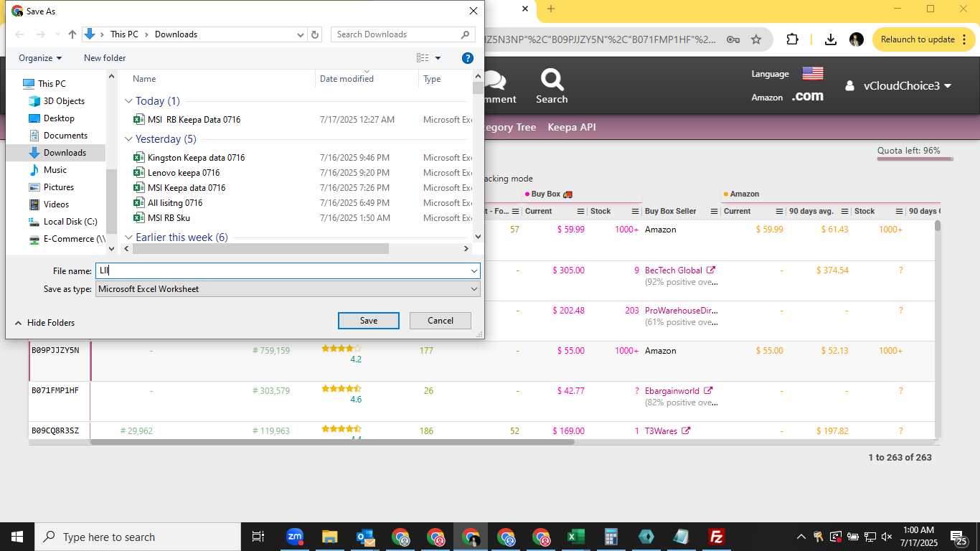The image size is (980, 551).
Task: Select Local Disk (C:) in folder tree
Action: tap(70, 222)
